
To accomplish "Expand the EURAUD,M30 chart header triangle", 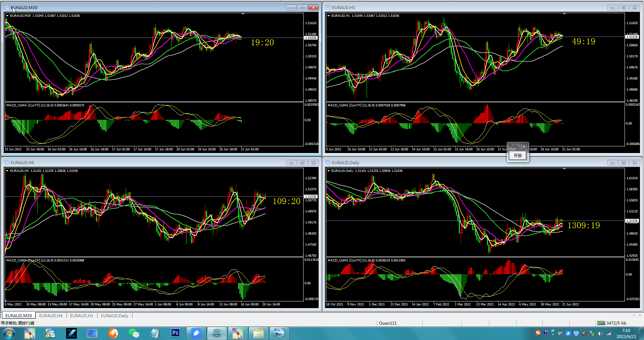I will (7, 15).
